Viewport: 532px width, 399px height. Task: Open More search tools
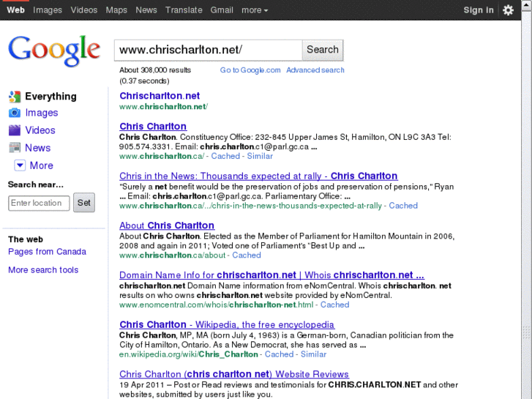click(x=43, y=270)
